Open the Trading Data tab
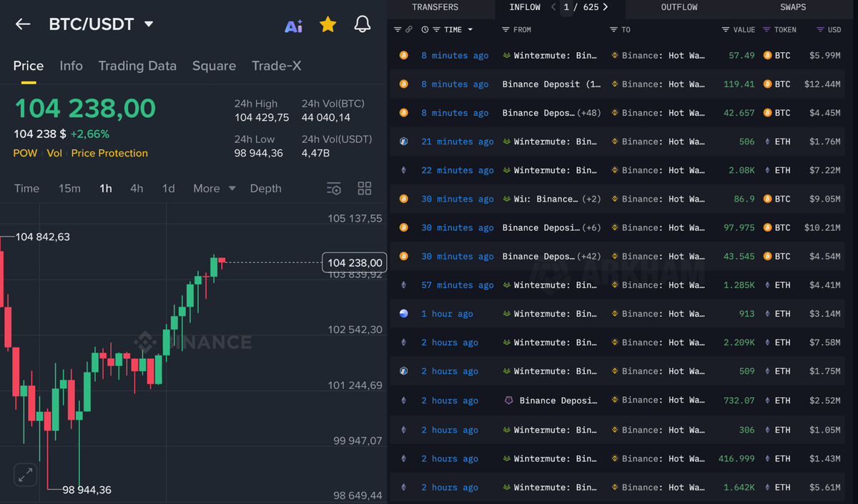The image size is (858, 504). coord(137,66)
